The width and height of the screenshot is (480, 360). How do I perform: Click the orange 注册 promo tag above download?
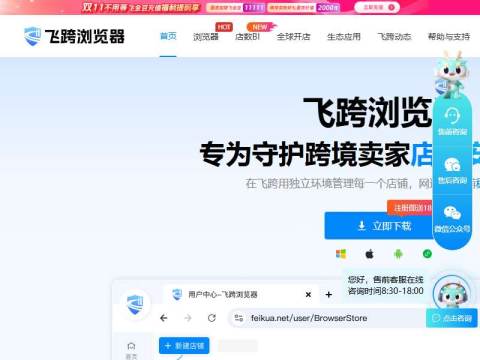coord(410,208)
